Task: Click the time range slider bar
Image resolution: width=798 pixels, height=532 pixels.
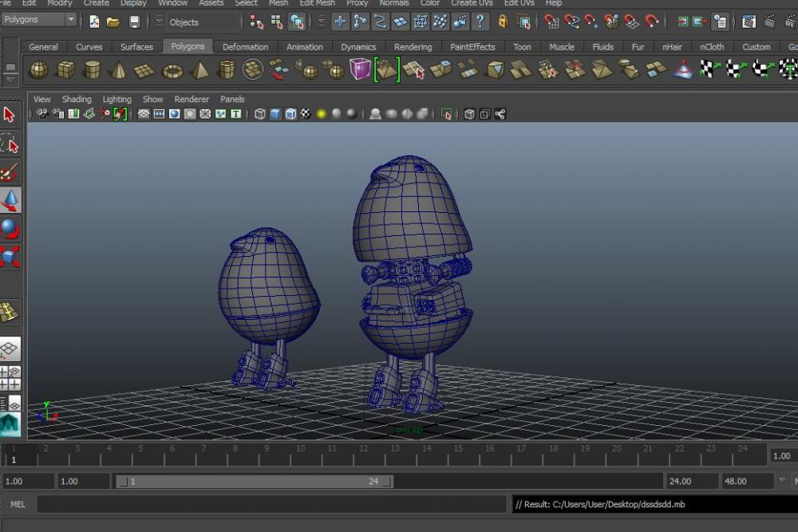Action: click(254, 482)
